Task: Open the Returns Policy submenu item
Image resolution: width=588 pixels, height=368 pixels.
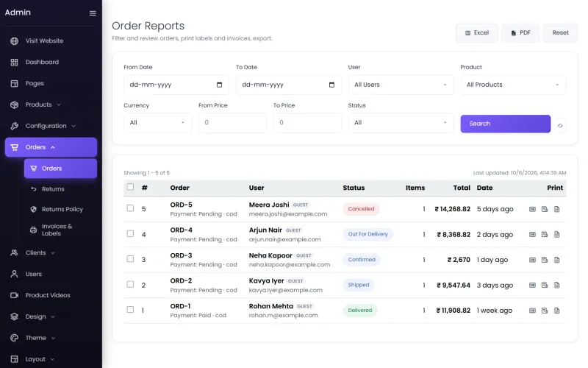Action: pos(60,209)
